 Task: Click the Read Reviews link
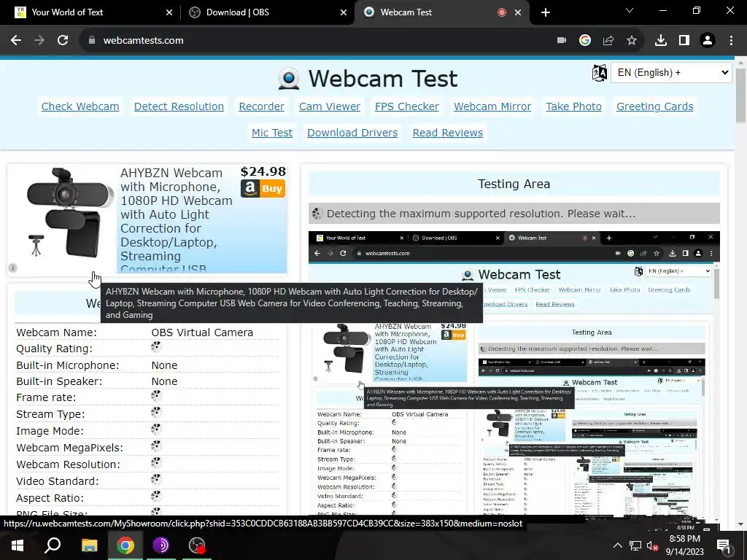pyautogui.click(x=447, y=133)
